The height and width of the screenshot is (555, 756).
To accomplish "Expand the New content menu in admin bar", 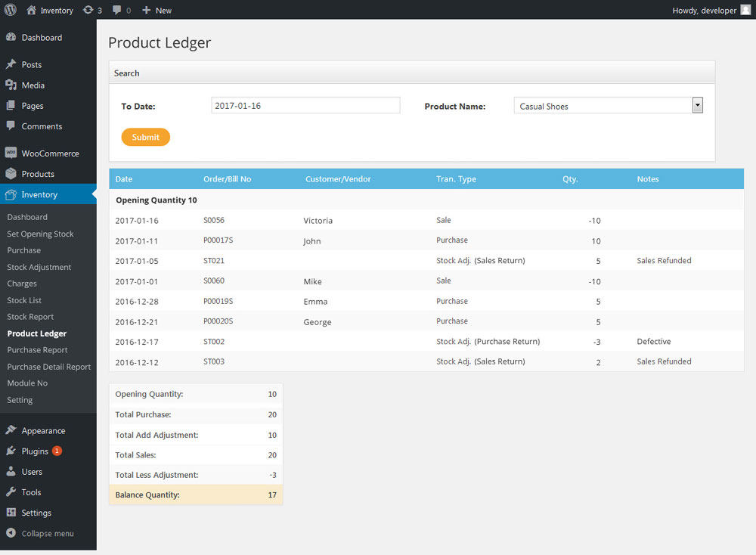I will tap(156, 10).
